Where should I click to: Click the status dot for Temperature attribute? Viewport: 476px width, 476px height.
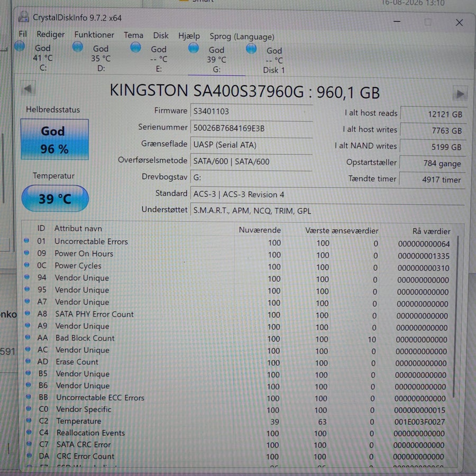click(29, 420)
